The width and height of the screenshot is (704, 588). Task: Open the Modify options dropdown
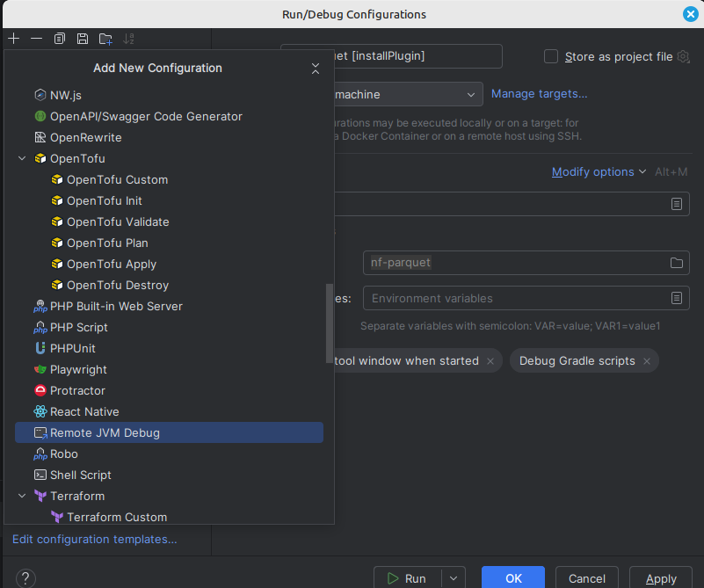[x=593, y=171]
